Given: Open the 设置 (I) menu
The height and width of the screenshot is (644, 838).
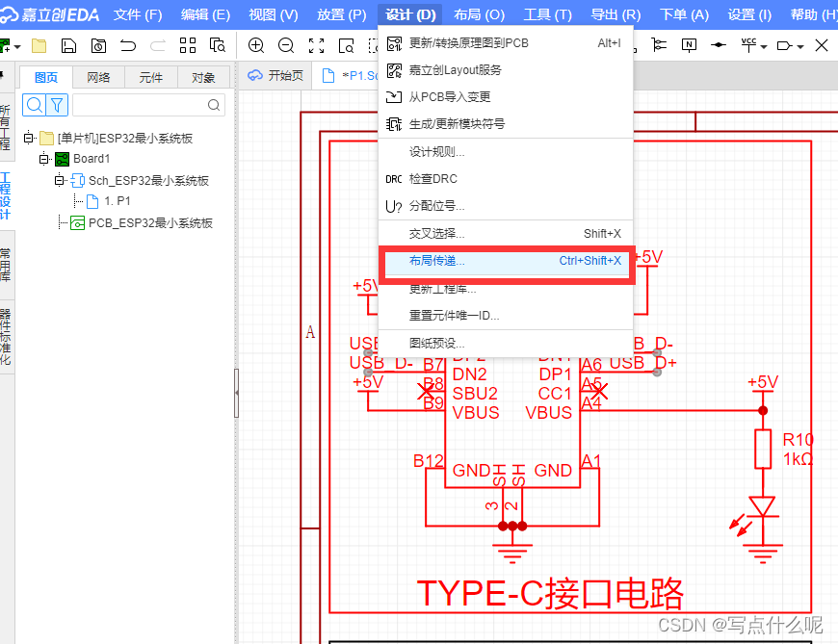Looking at the screenshot, I should point(749,14).
